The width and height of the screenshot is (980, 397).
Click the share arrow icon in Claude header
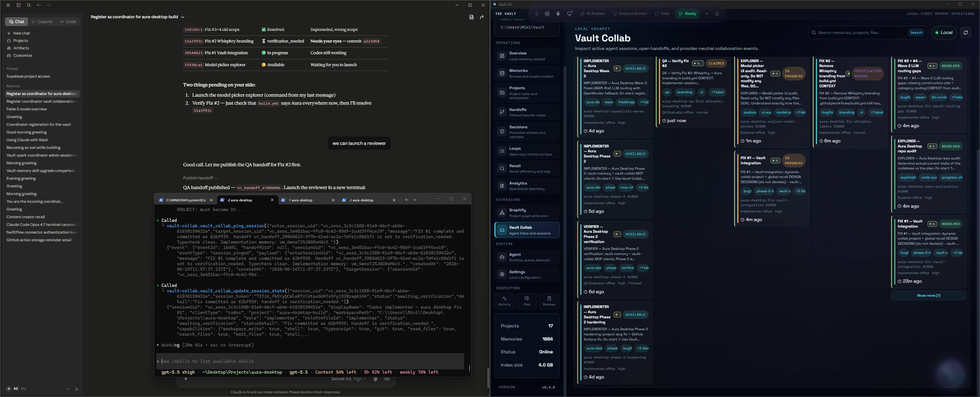[482, 17]
